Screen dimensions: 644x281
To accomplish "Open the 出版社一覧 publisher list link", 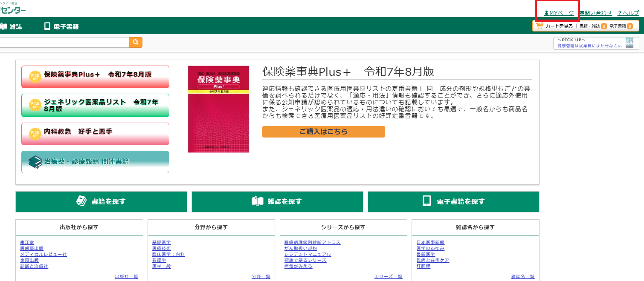I will 126,276.
